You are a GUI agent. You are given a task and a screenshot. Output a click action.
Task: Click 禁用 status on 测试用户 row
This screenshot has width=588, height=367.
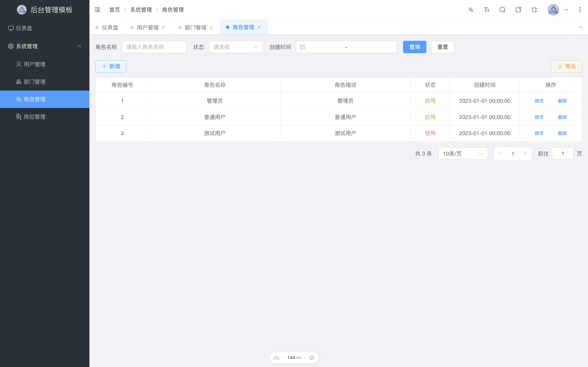tap(430, 133)
